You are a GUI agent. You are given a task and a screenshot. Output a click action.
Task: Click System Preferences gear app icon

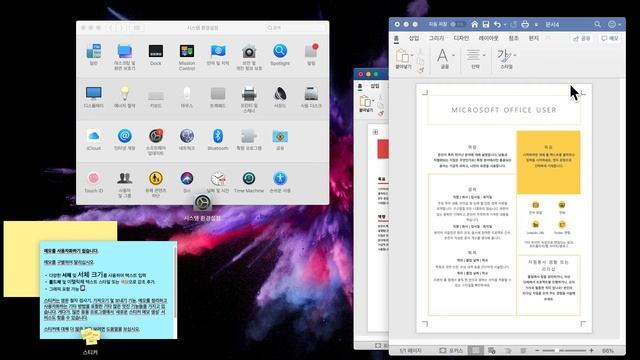[x=202, y=203]
